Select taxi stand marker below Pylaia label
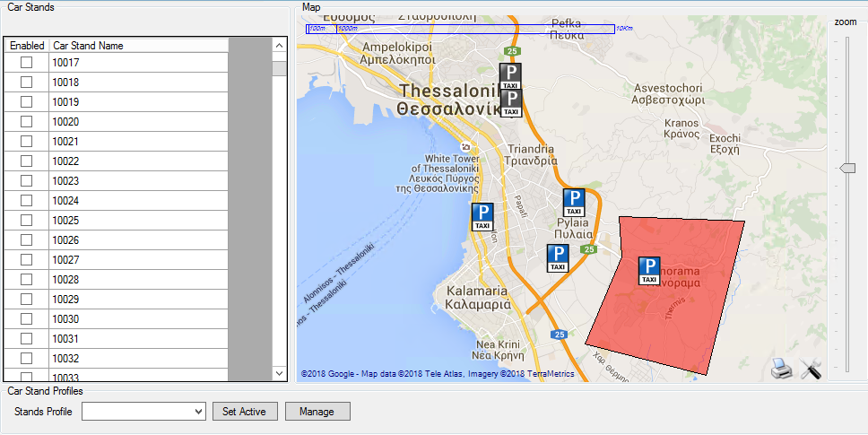868x435 pixels. (x=558, y=258)
